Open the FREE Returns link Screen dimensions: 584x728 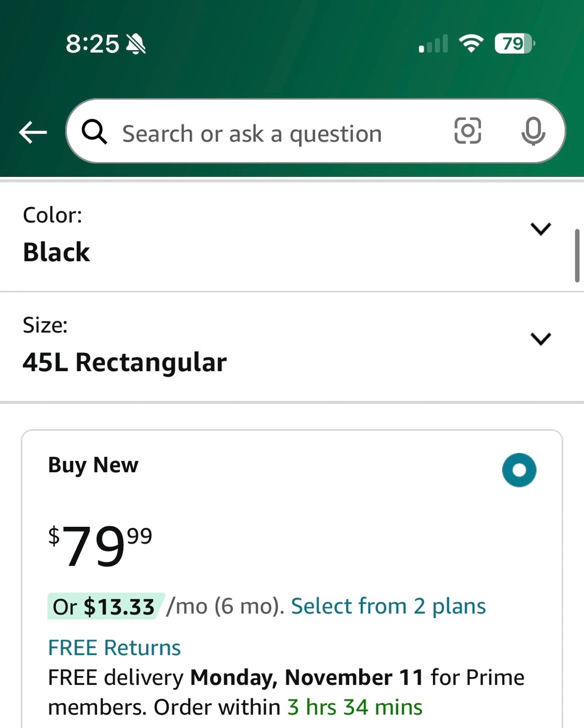point(114,648)
